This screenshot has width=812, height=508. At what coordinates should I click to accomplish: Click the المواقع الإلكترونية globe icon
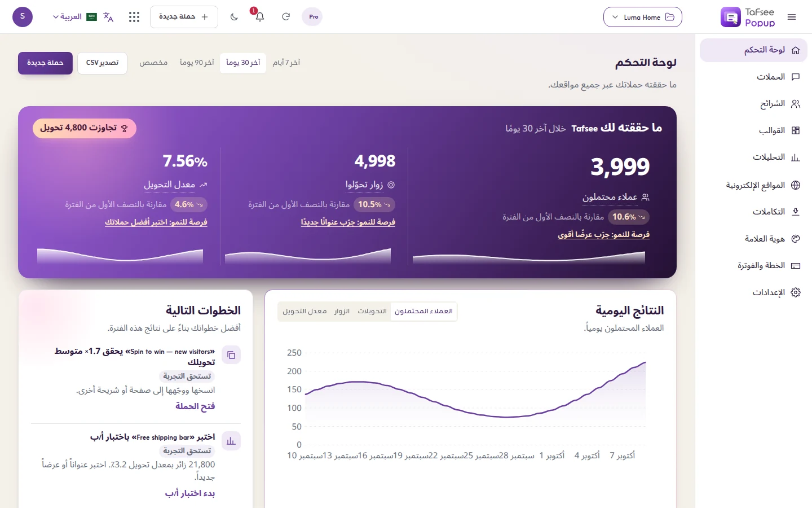(x=796, y=185)
